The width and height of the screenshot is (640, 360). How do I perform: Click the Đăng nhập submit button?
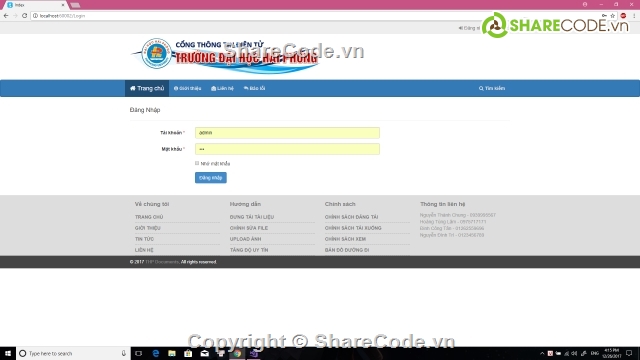(x=211, y=178)
